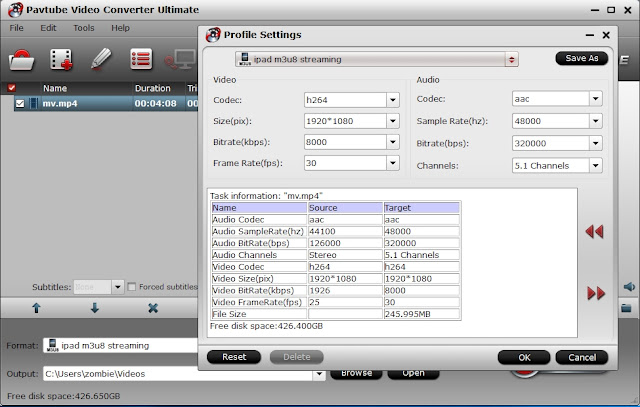Click the Reset button
This screenshot has height=407, width=640.
234,357
